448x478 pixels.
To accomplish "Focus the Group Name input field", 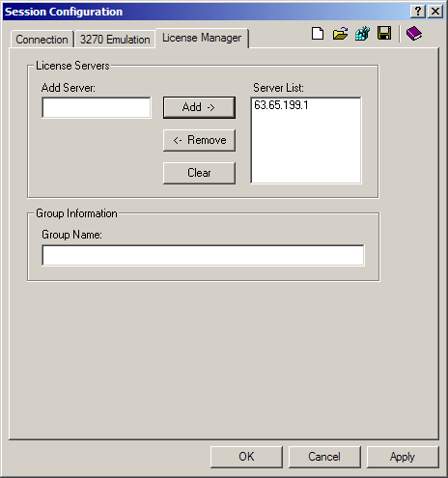I will (x=203, y=256).
